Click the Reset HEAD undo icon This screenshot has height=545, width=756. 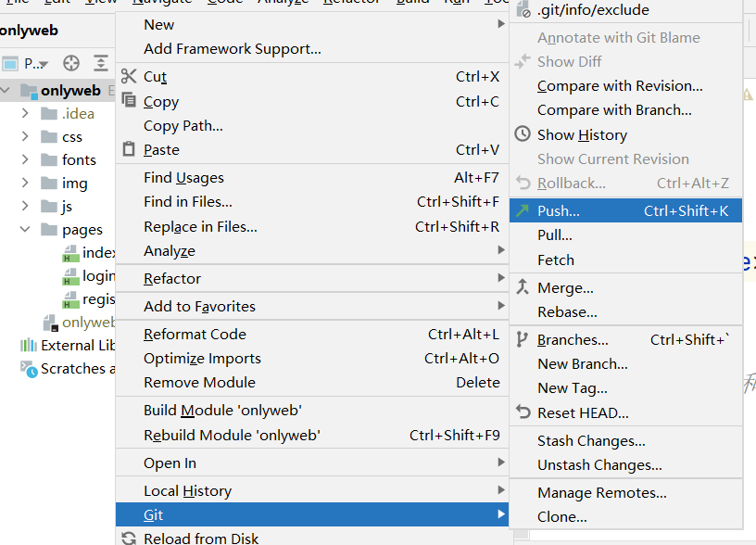click(x=523, y=412)
